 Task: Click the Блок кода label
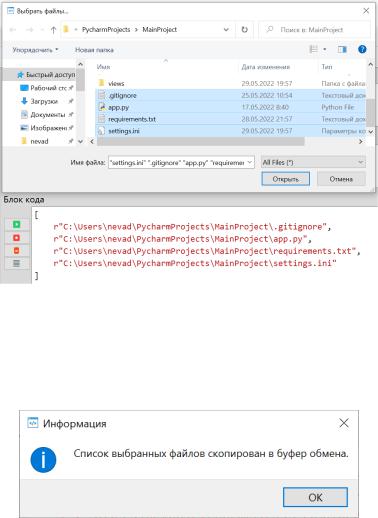[x=24, y=199]
